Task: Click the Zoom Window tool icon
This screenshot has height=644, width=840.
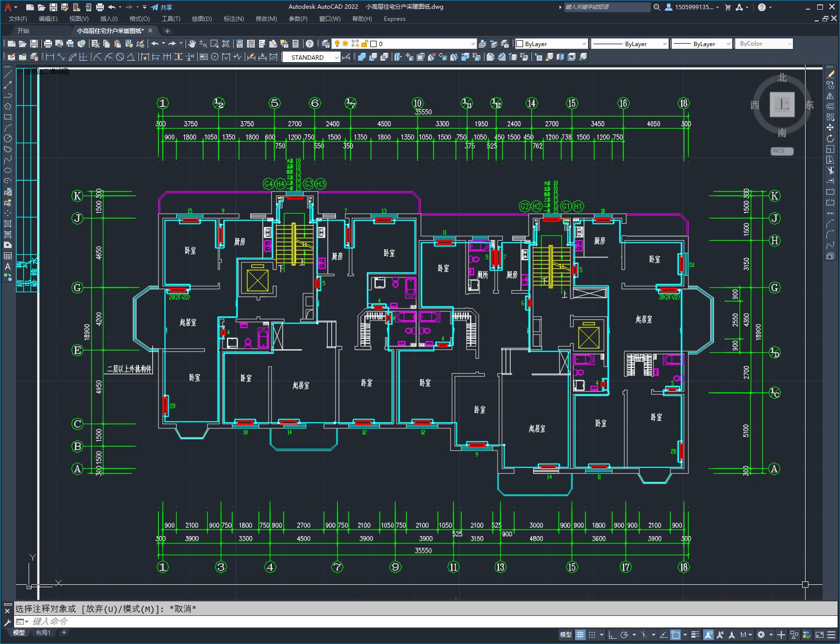Action: 214,44
